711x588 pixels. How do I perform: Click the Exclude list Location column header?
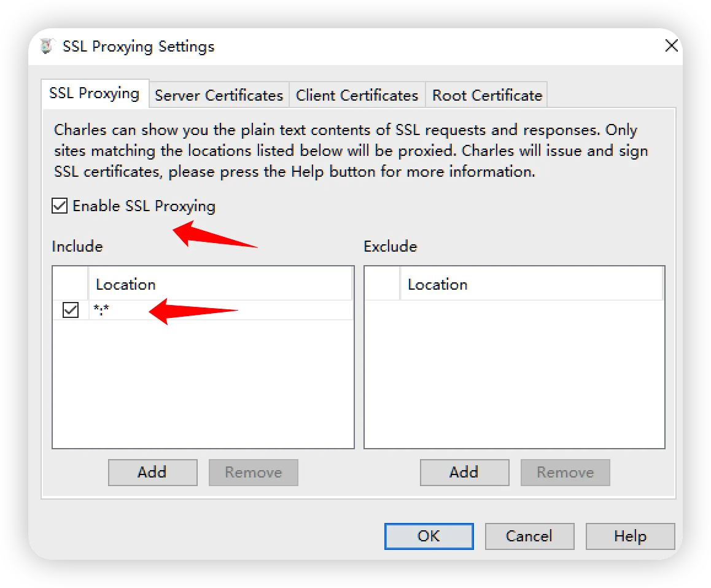point(531,284)
